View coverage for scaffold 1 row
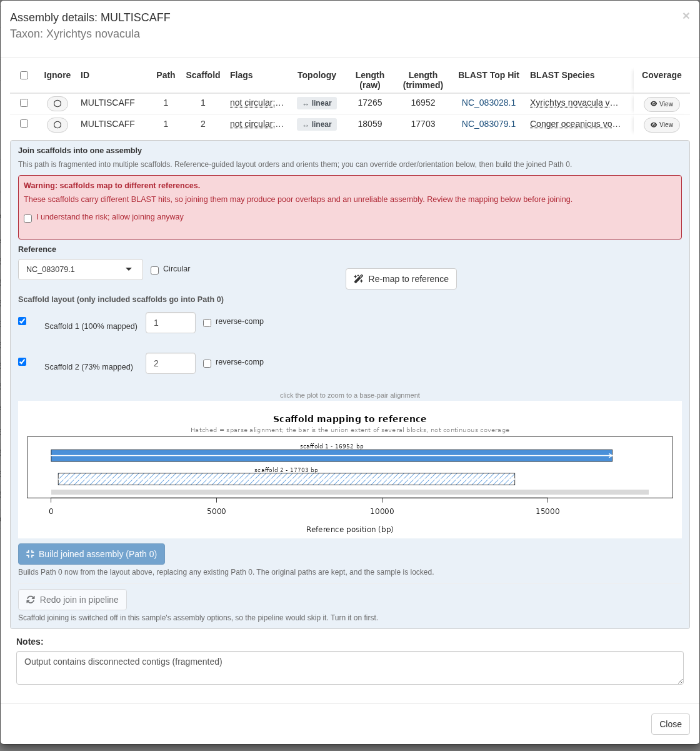 (662, 104)
